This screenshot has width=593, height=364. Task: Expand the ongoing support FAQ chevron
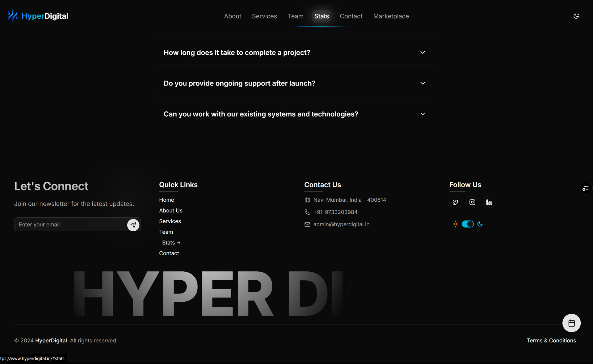click(423, 83)
